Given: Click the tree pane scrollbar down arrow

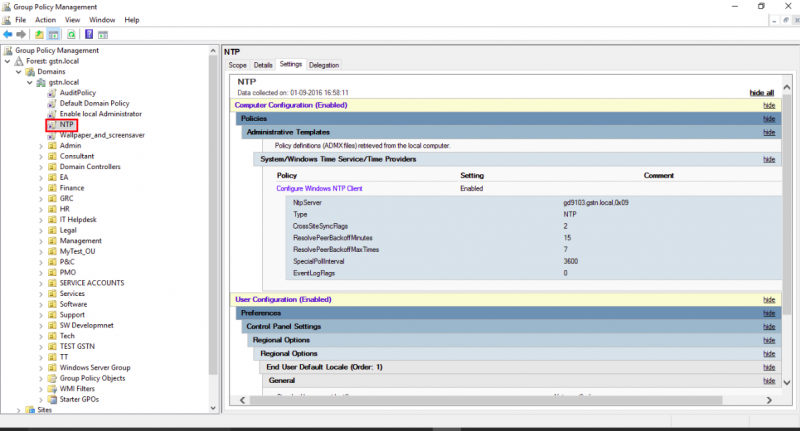Looking at the screenshot, I should click(x=213, y=408).
